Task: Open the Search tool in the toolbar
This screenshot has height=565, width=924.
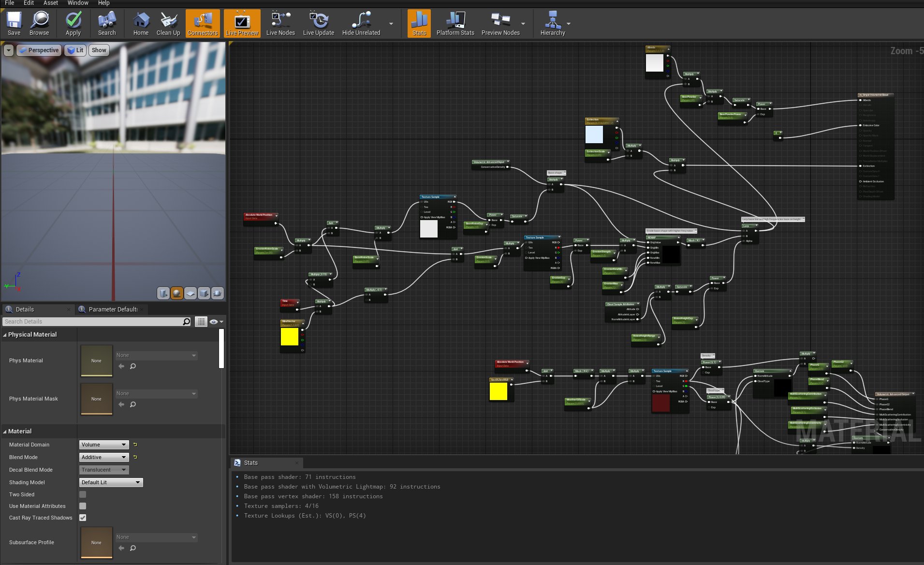Action: [106, 23]
